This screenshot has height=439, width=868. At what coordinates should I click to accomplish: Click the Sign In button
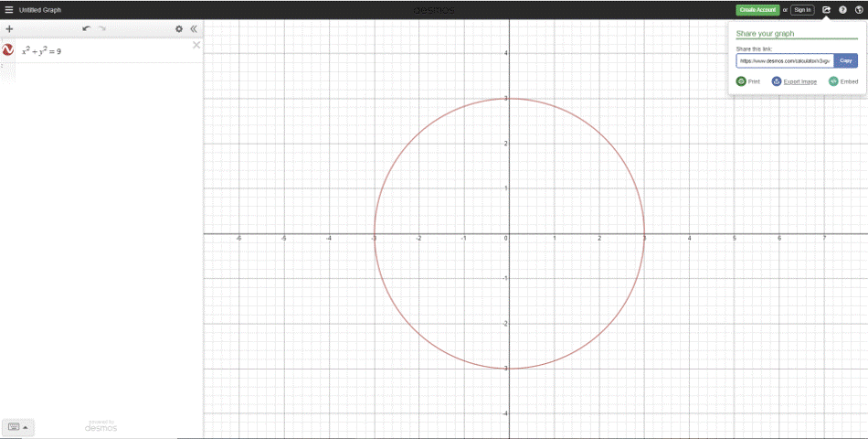(x=801, y=10)
